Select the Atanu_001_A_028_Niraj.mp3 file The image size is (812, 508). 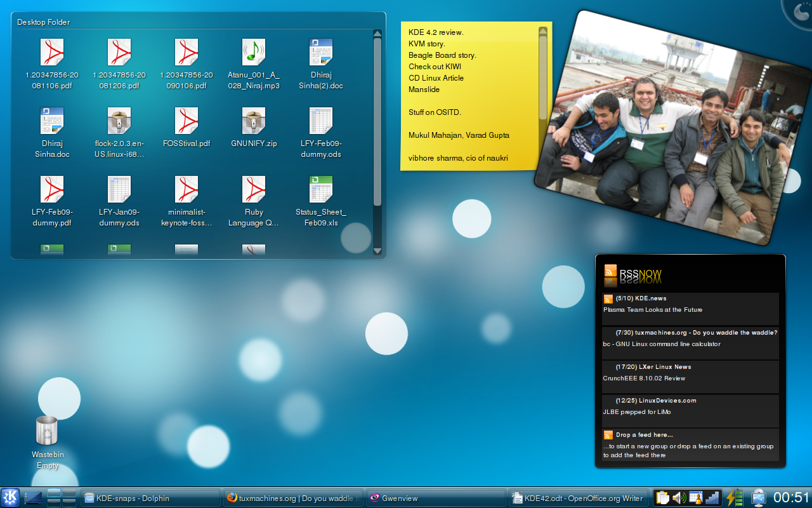click(x=254, y=53)
